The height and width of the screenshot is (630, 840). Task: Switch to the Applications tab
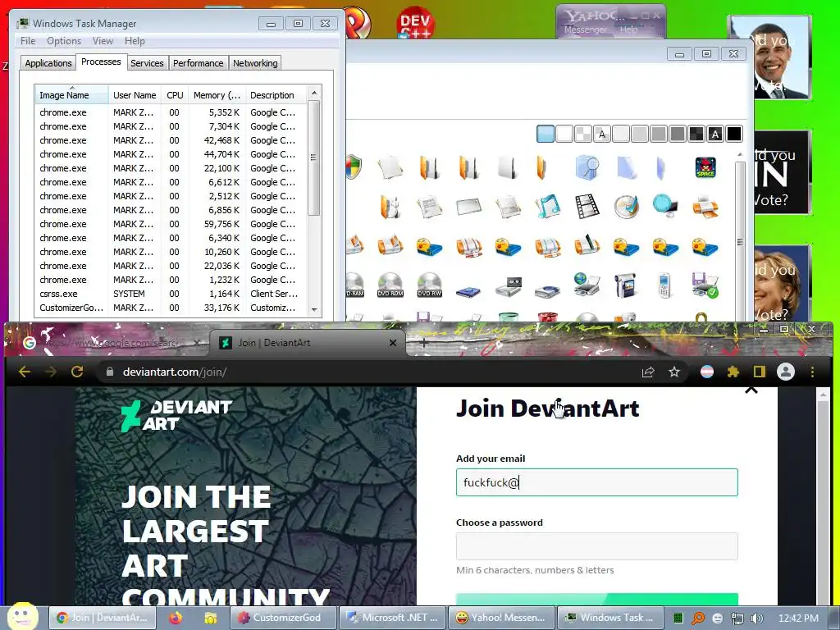click(48, 63)
